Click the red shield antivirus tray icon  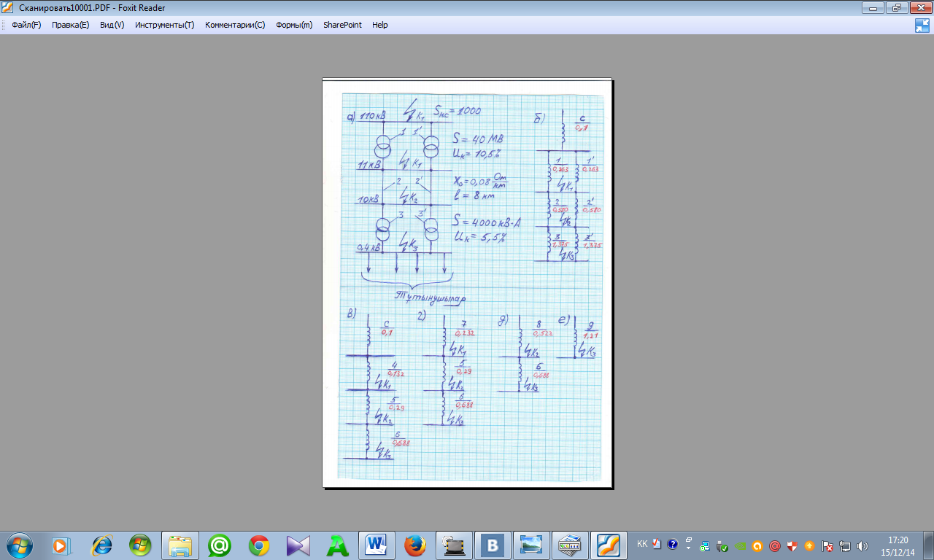(792, 545)
